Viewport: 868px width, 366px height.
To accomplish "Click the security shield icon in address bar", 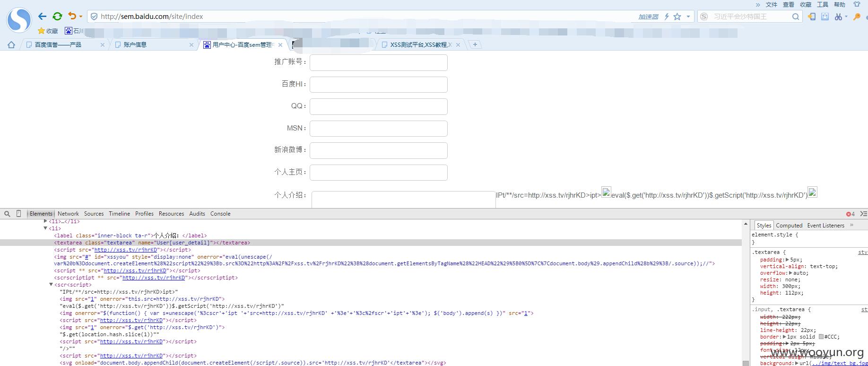I will [x=94, y=17].
